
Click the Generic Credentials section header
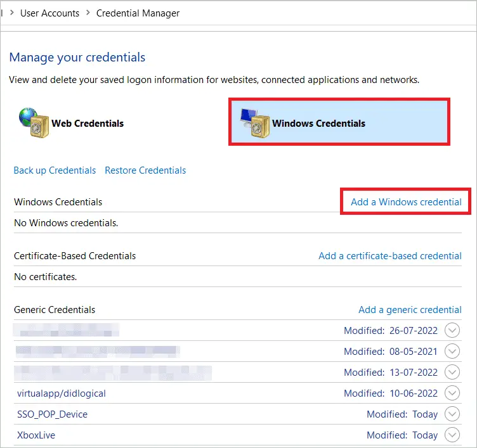(55, 310)
